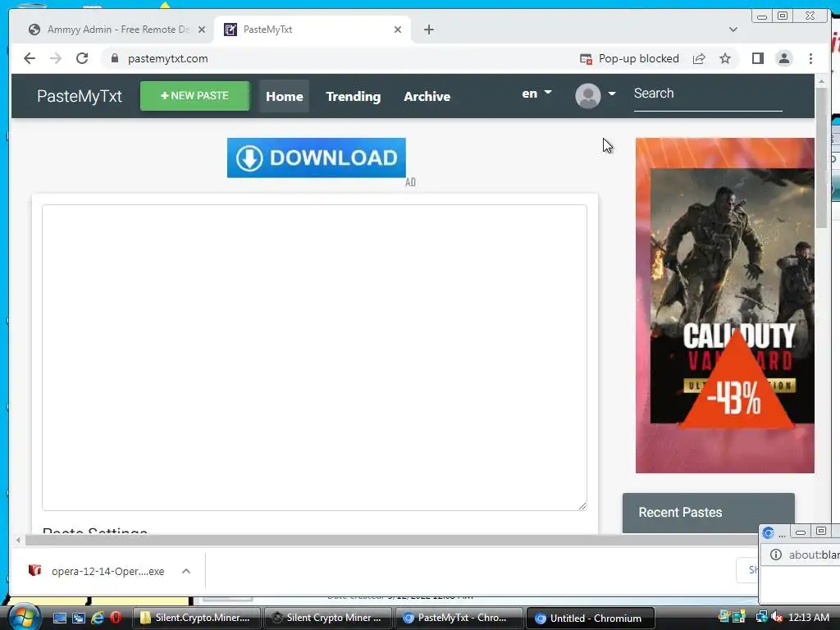840x630 pixels.
Task: Bookmark this page with the star icon
Action: (x=725, y=59)
